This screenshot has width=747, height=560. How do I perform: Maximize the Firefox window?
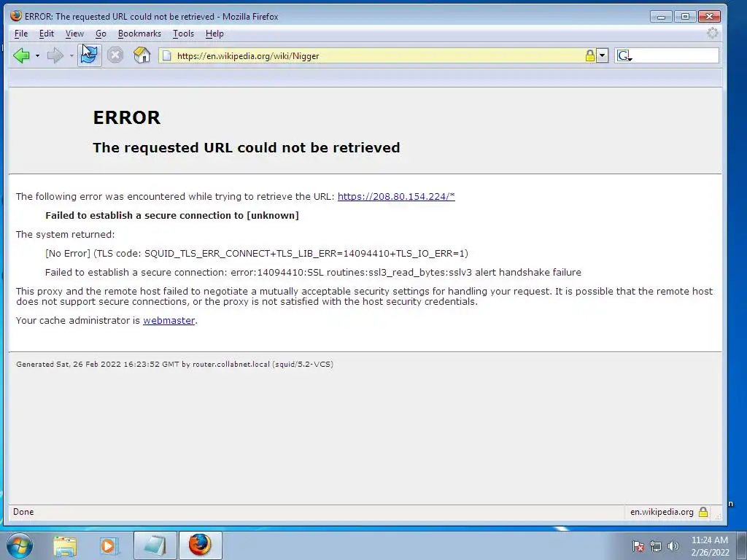(685, 17)
